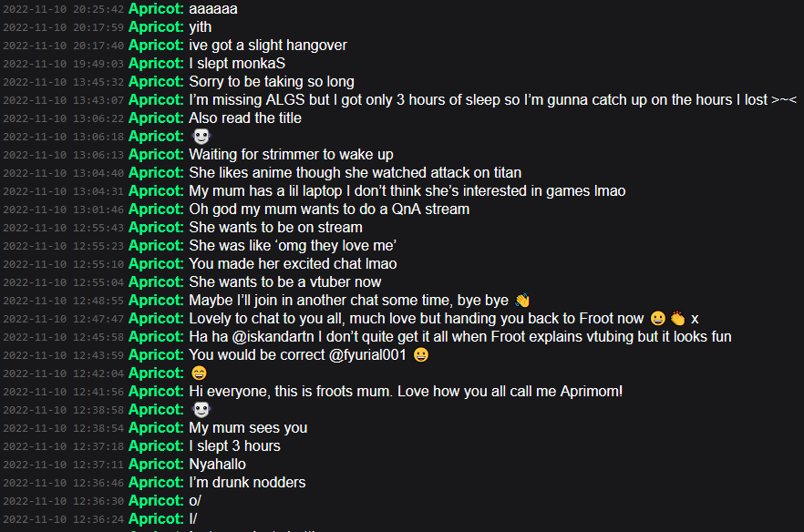804x532 pixels.
Task: Click the 'I slept monkaS' message
Action: tap(237, 64)
